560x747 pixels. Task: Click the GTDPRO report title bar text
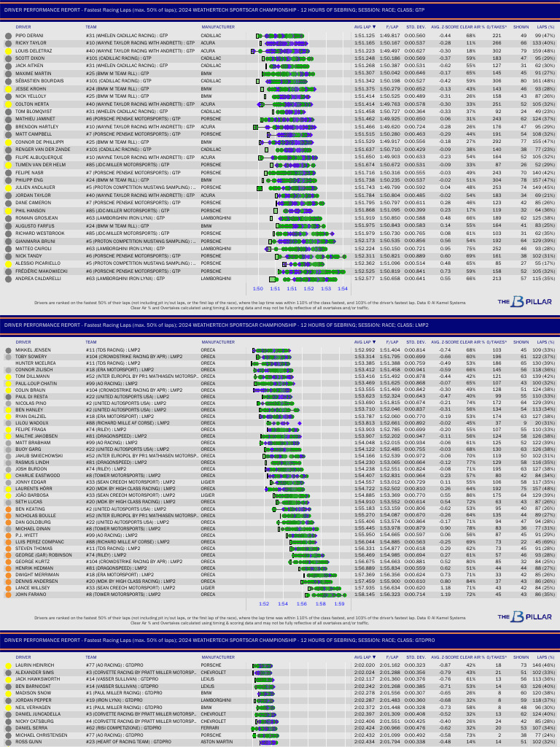[x=219, y=640]
